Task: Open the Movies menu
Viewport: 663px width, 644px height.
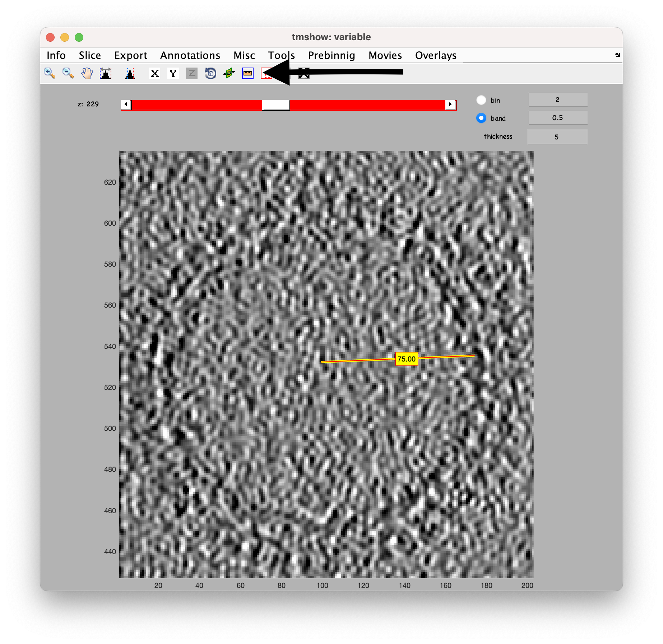Action: click(x=385, y=55)
